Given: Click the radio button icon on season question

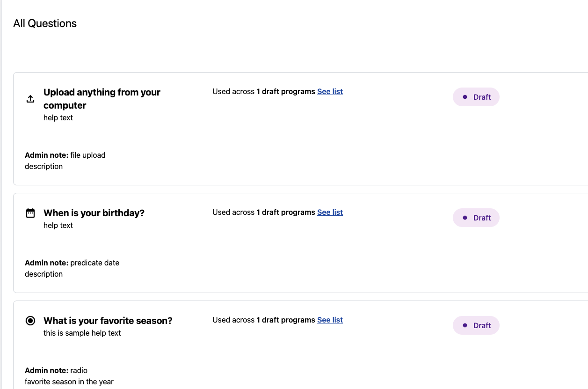Looking at the screenshot, I should coord(30,321).
